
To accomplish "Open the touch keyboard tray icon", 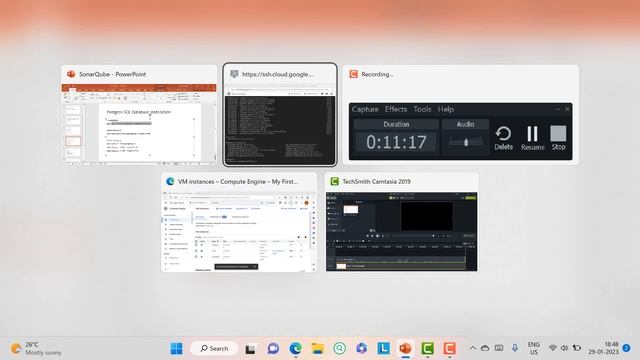I will pos(499,348).
